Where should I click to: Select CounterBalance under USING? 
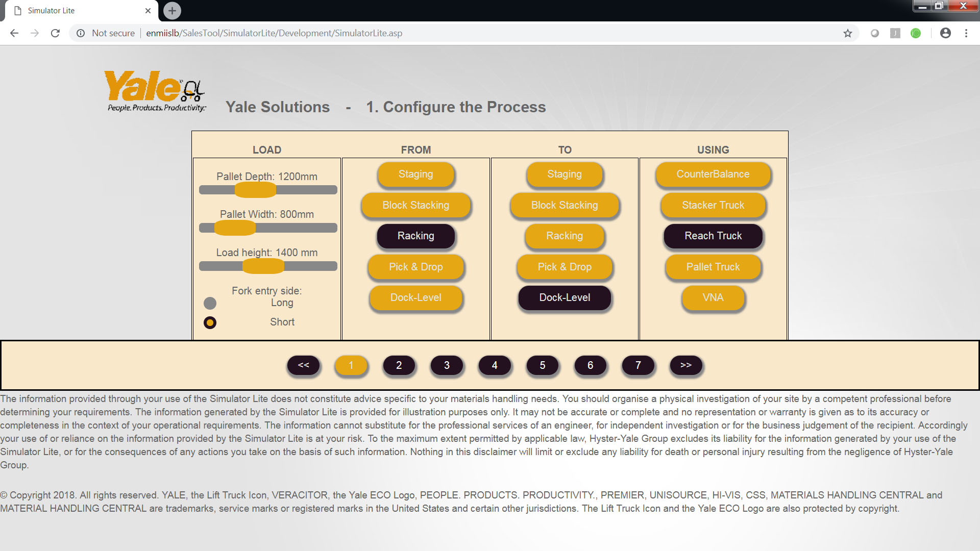click(x=713, y=174)
